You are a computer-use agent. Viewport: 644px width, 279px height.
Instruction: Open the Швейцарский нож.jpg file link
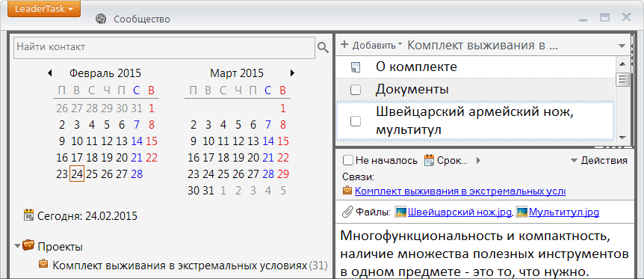[x=459, y=212]
